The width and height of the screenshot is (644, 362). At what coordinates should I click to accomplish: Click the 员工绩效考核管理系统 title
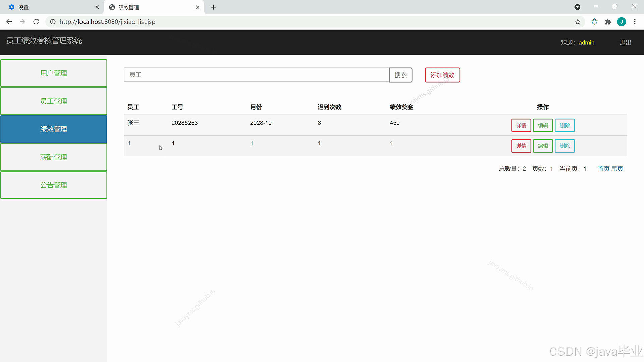tap(44, 41)
